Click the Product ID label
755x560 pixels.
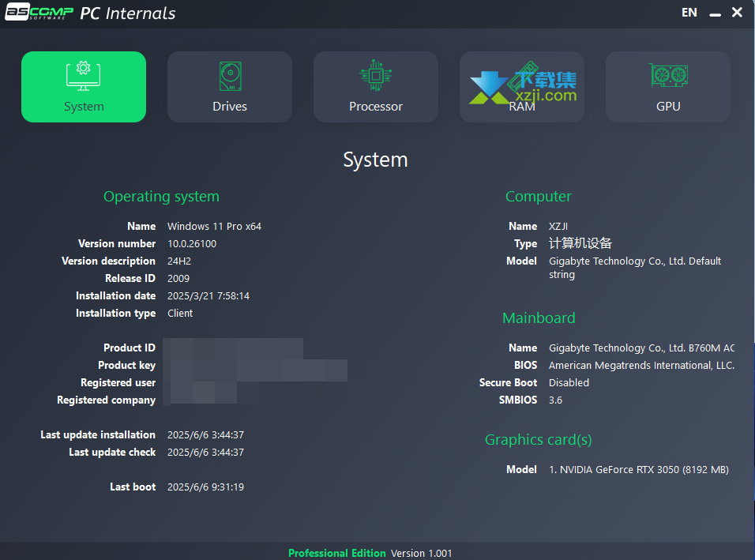click(129, 348)
